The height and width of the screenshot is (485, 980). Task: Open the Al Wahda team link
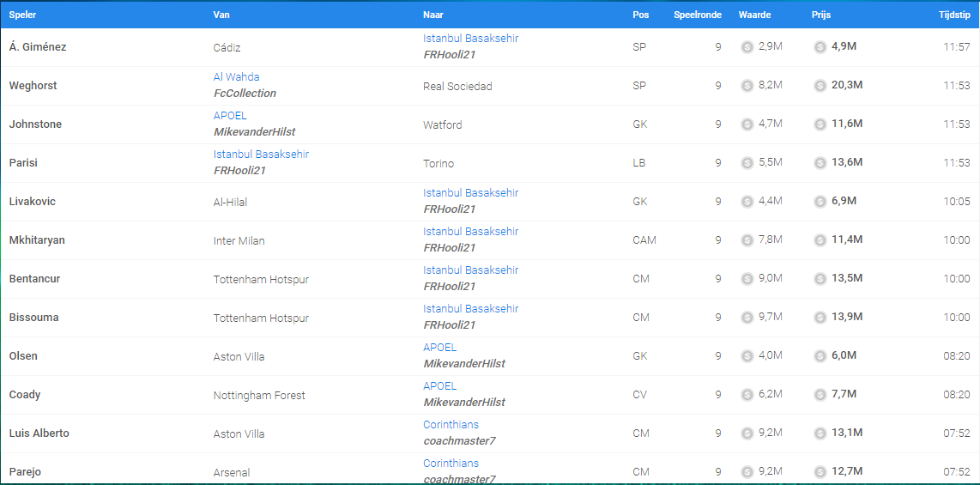pos(236,77)
